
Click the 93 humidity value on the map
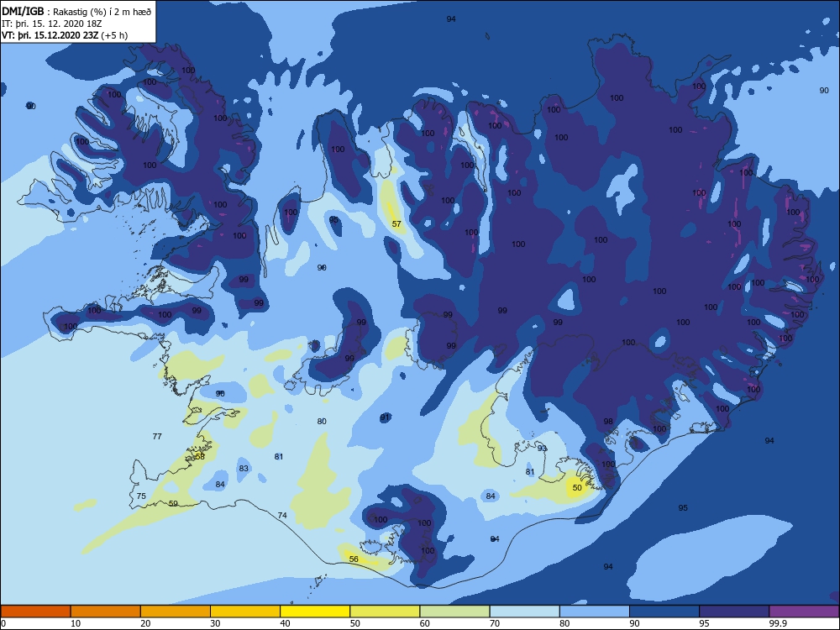[542, 449]
